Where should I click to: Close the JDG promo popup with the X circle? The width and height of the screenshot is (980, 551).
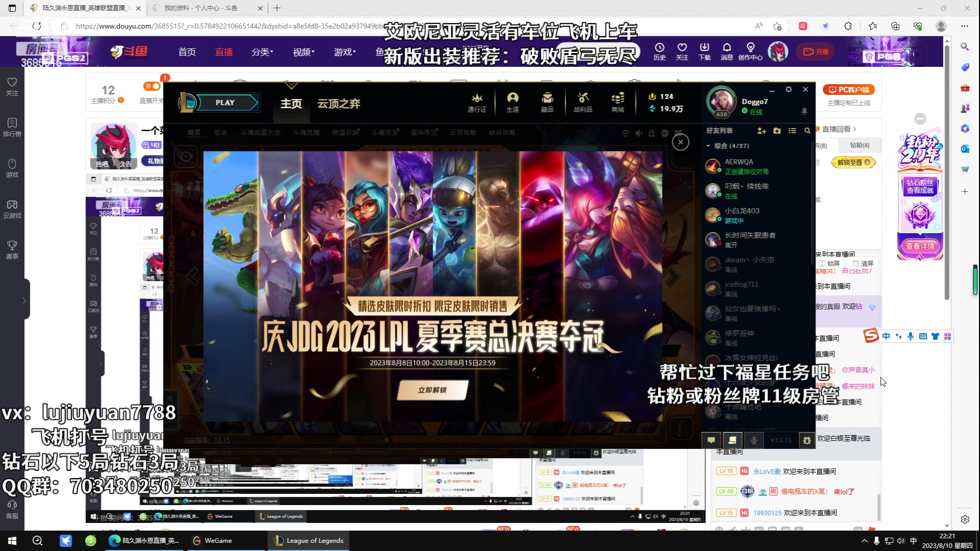pos(680,142)
